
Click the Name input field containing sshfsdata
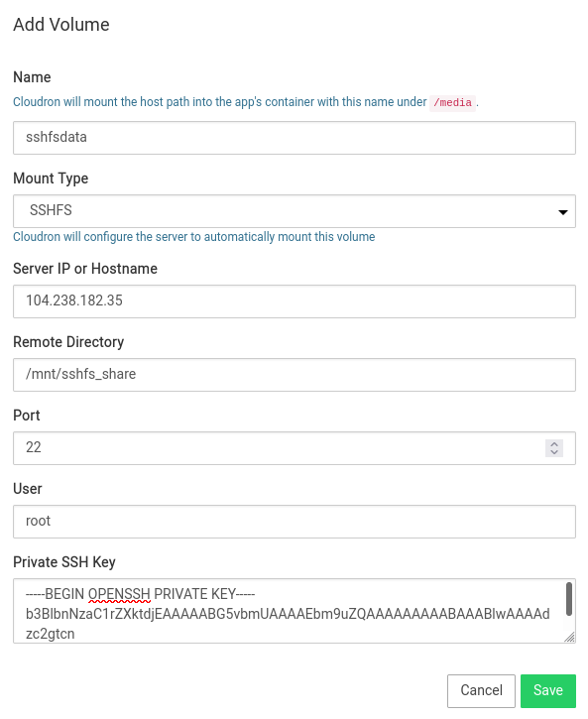pos(294,138)
